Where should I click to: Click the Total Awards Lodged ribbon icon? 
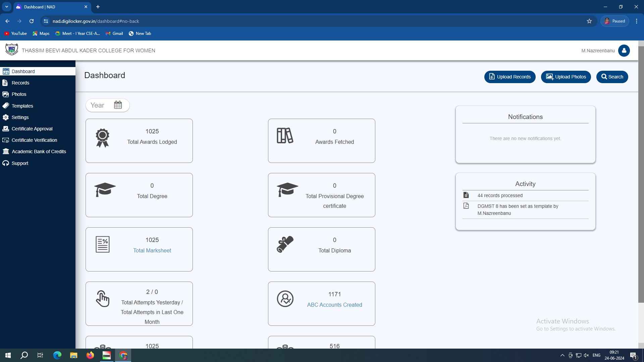click(x=102, y=138)
